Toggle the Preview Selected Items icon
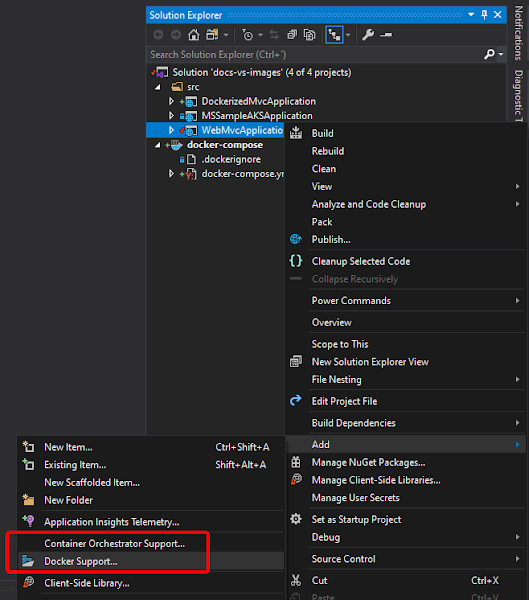This screenshot has width=529, height=600. (386, 35)
